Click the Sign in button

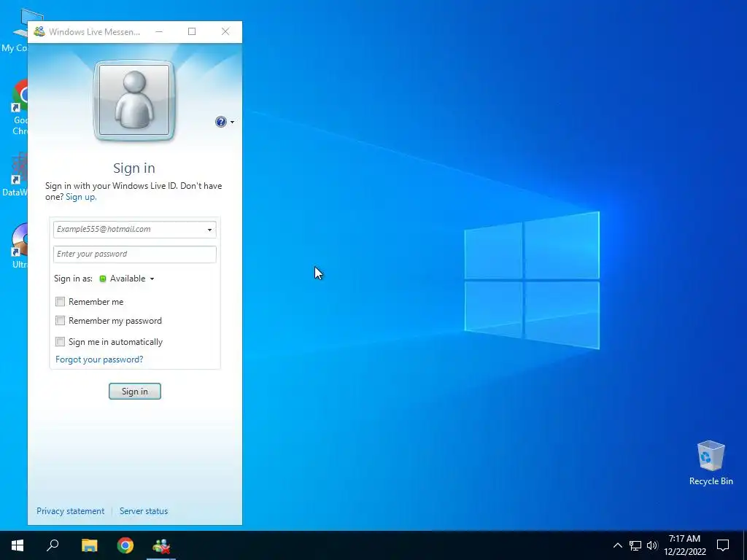[135, 392]
